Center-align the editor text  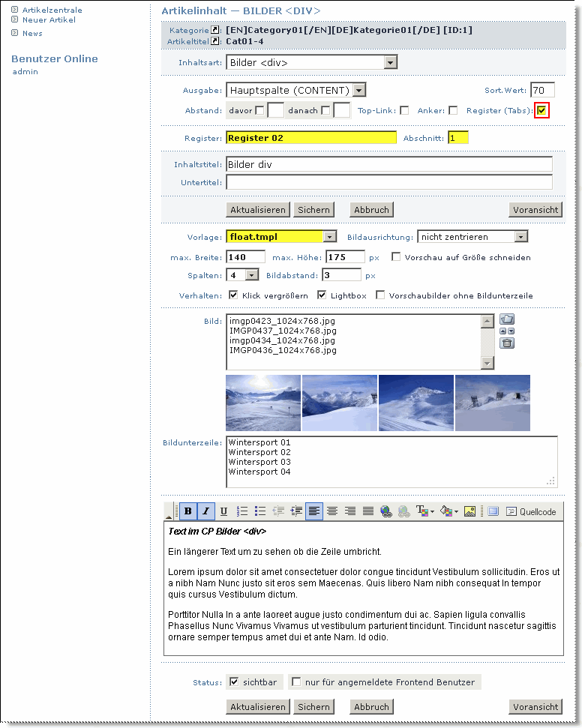tap(331, 511)
